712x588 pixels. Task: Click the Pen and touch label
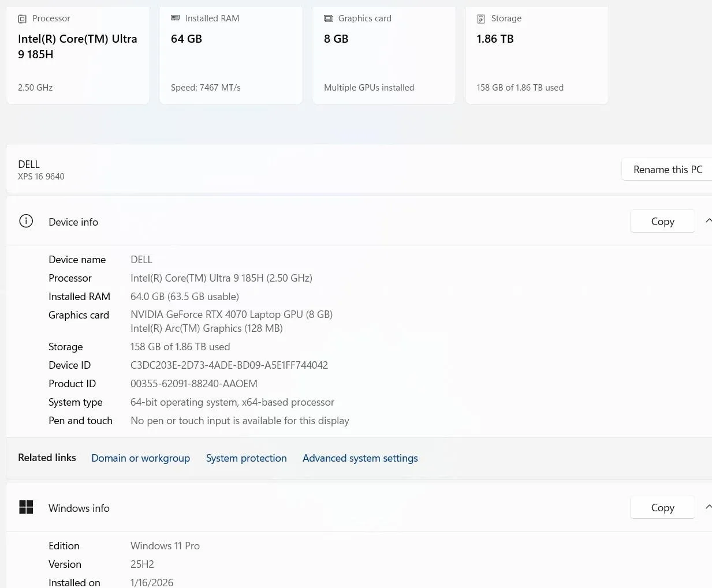(x=80, y=421)
